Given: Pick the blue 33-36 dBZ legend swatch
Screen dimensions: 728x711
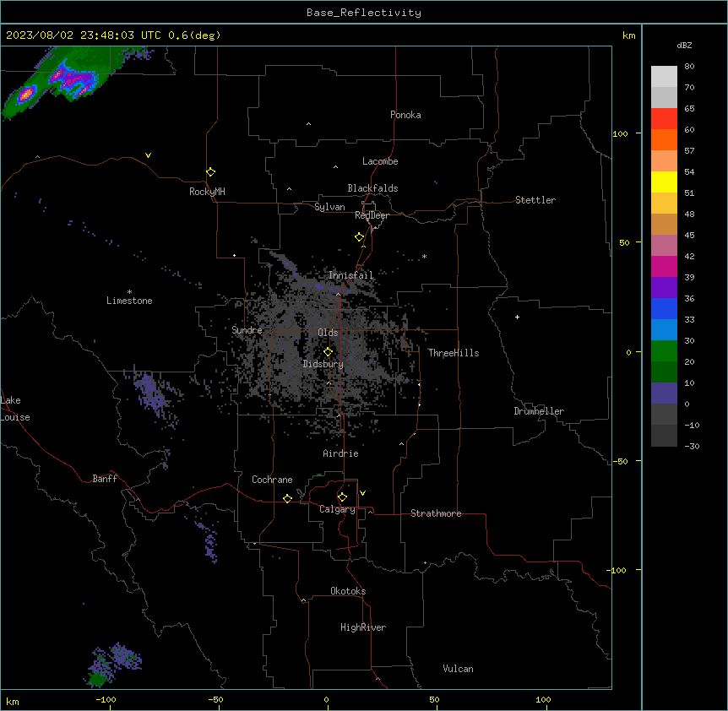Looking at the screenshot, I should click(x=664, y=308).
